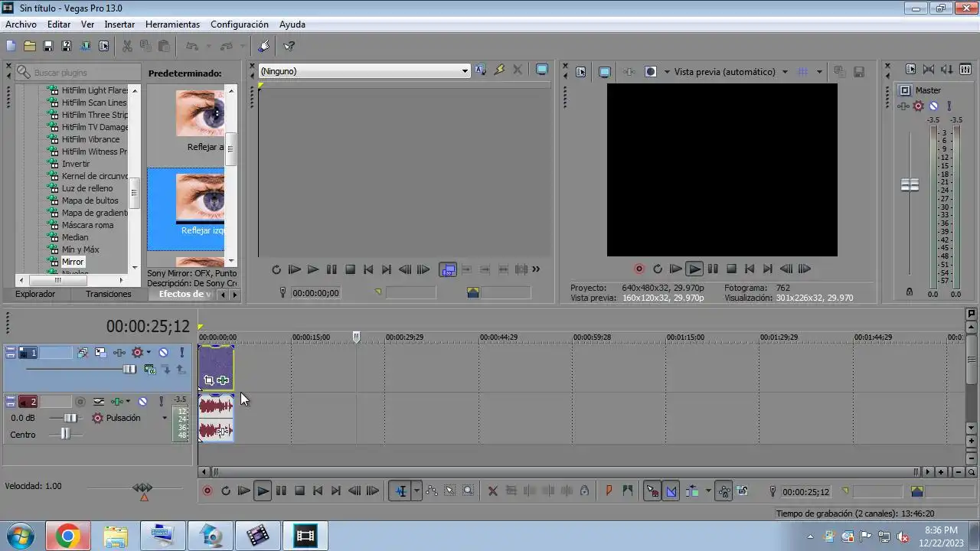Open event FX on the video clip

pyautogui.click(x=223, y=380)
